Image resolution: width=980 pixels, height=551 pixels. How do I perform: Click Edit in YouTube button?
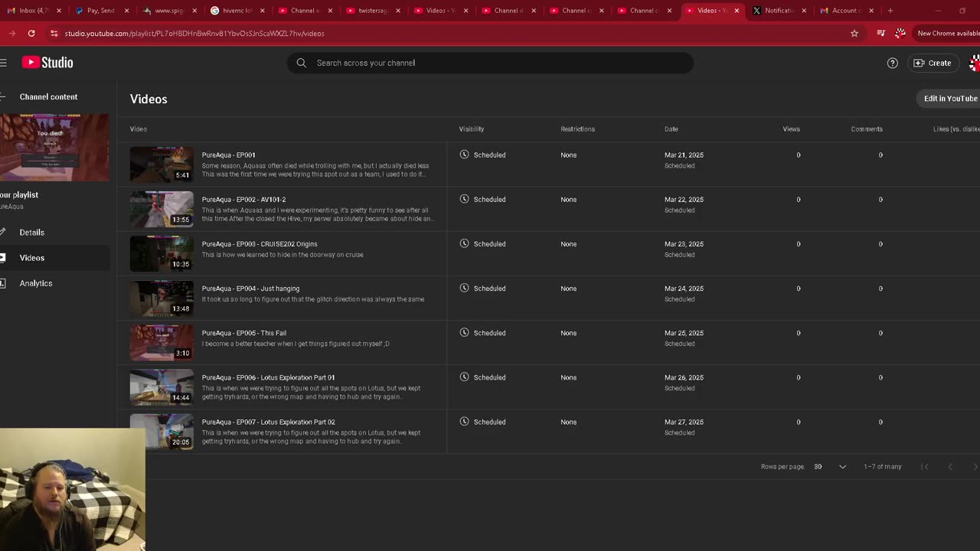[x=949, y=98]
